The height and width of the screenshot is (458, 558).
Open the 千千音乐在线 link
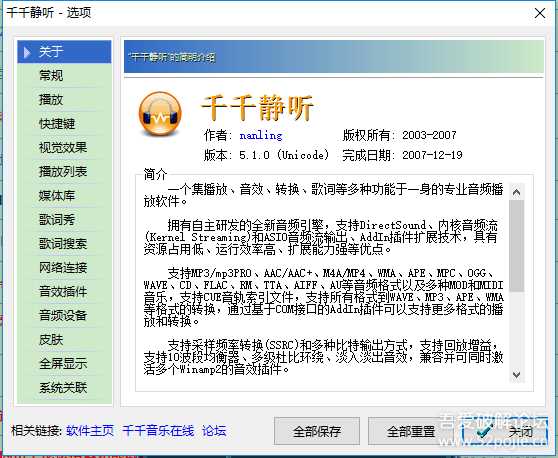tap(158, 431)
